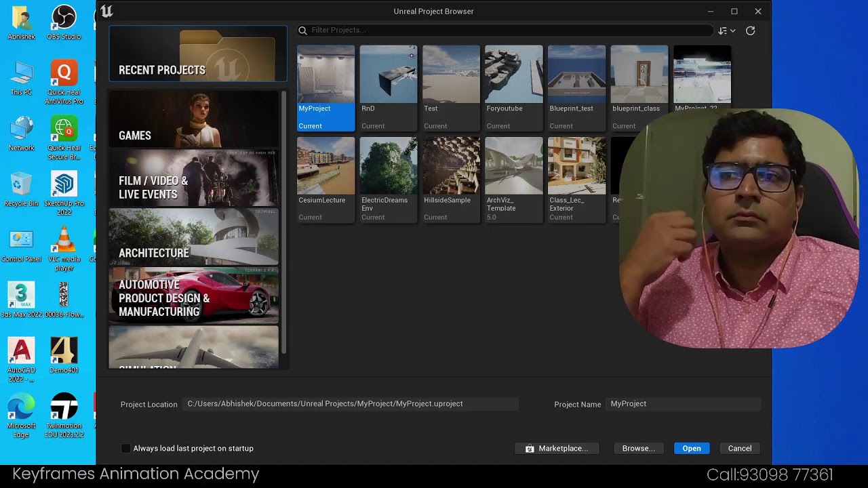Image resolution: width=868 pixels, height=488 pixels.
Task: Select Automotive Product Design & Manufacturing category
Action: click(x=194, y=296)
